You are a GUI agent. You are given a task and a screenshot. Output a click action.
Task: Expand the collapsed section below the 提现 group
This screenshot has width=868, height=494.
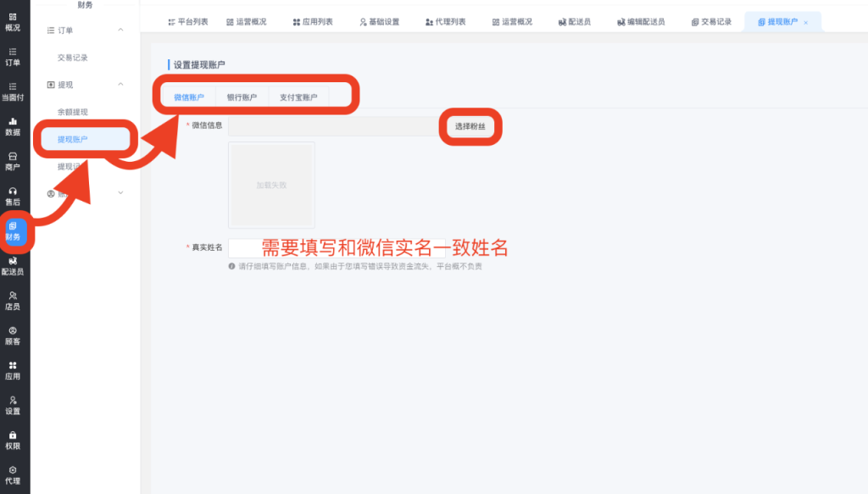(x=120, y=193)
